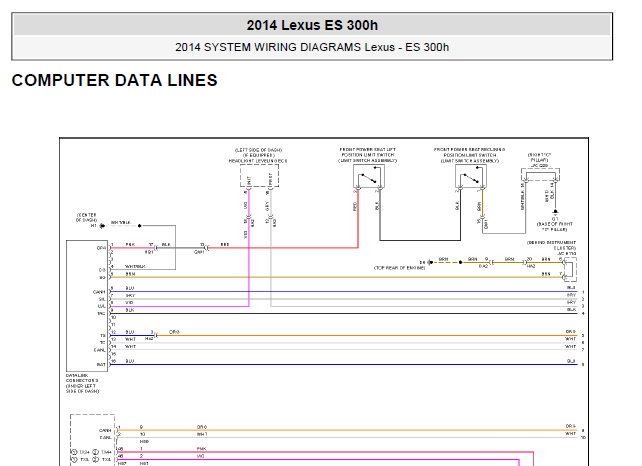
Task: Click the '(RIGHT "C" PILLAR)' label
Action: 539,158
